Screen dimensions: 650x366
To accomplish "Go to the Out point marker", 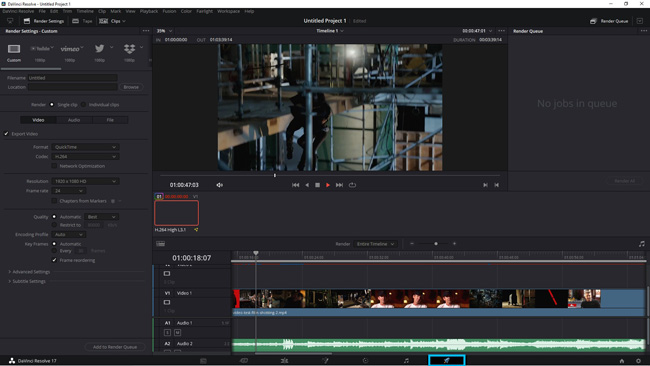I will coord(497,185).
